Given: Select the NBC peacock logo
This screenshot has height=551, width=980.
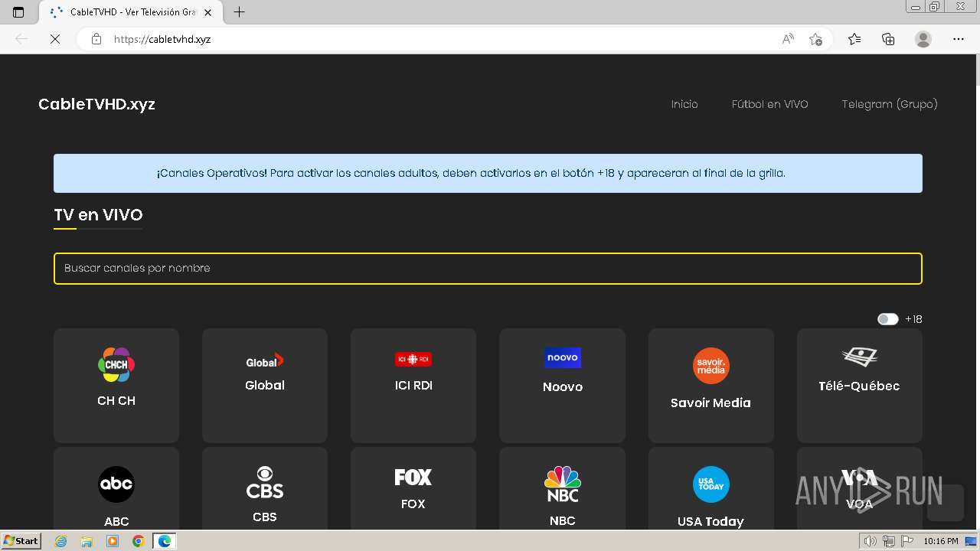Looking at the screenshot, I should coord(563,484).
